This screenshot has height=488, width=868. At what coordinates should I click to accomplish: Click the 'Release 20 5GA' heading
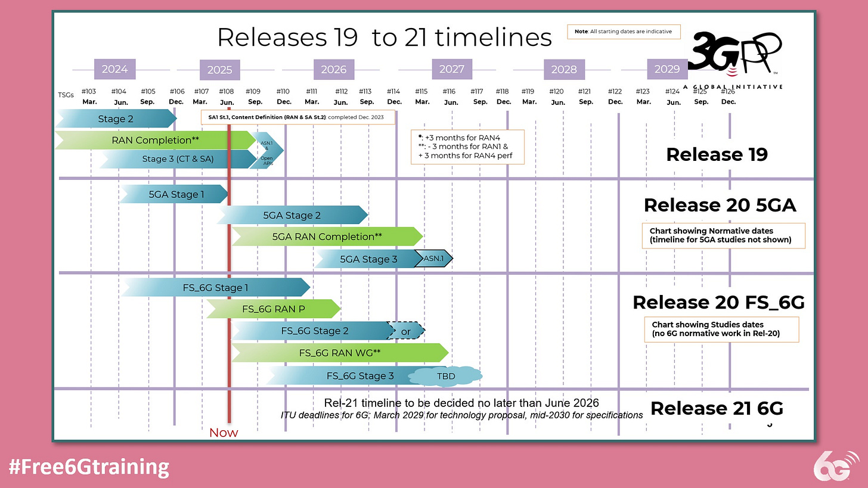(720, 205)
